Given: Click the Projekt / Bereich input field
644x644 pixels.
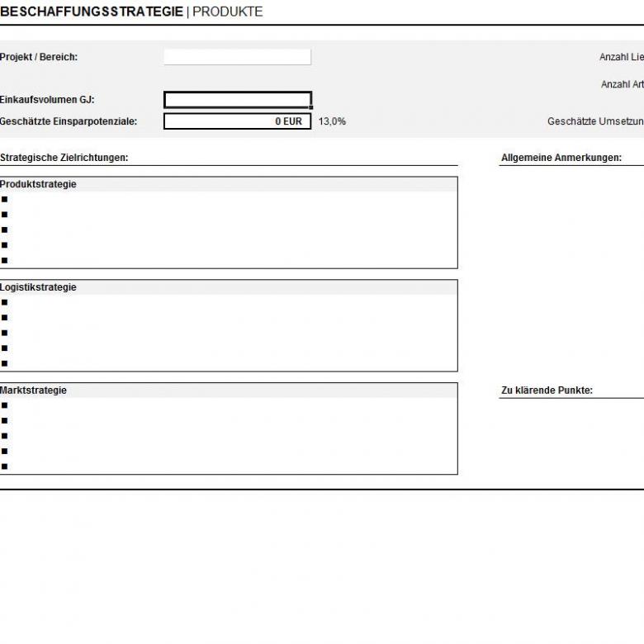Looking at the screenshot, I should (x=237, y=57).
